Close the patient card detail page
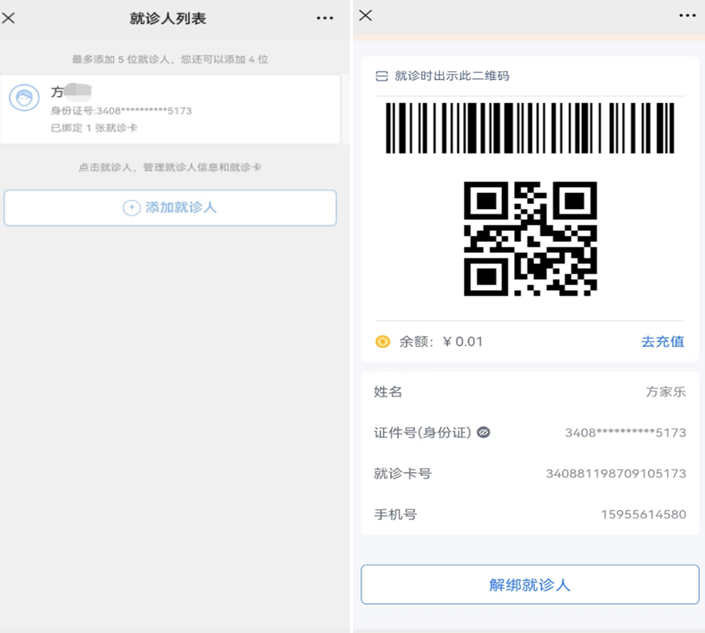The width and height of the screenshot is (705, 633). pos(366,16)
